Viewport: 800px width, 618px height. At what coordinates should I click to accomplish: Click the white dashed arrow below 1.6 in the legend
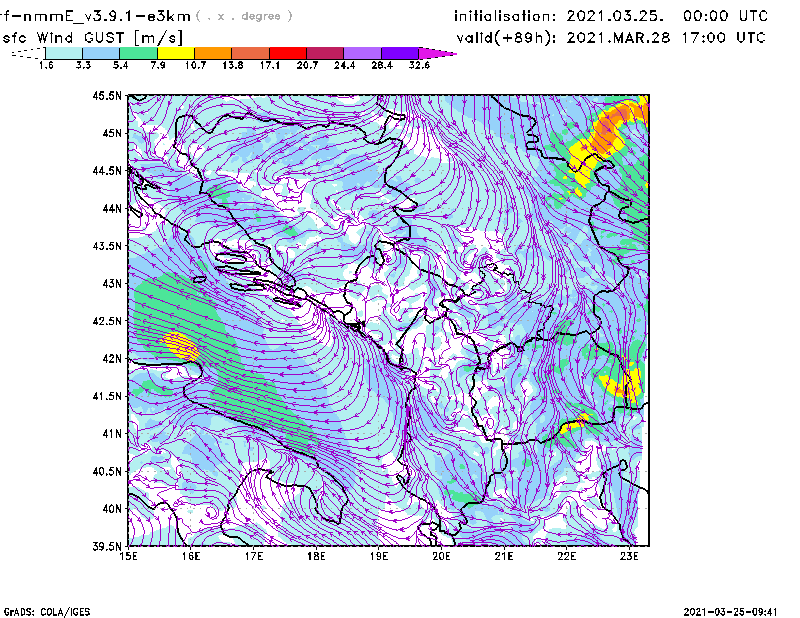click(x=28, y=53)
